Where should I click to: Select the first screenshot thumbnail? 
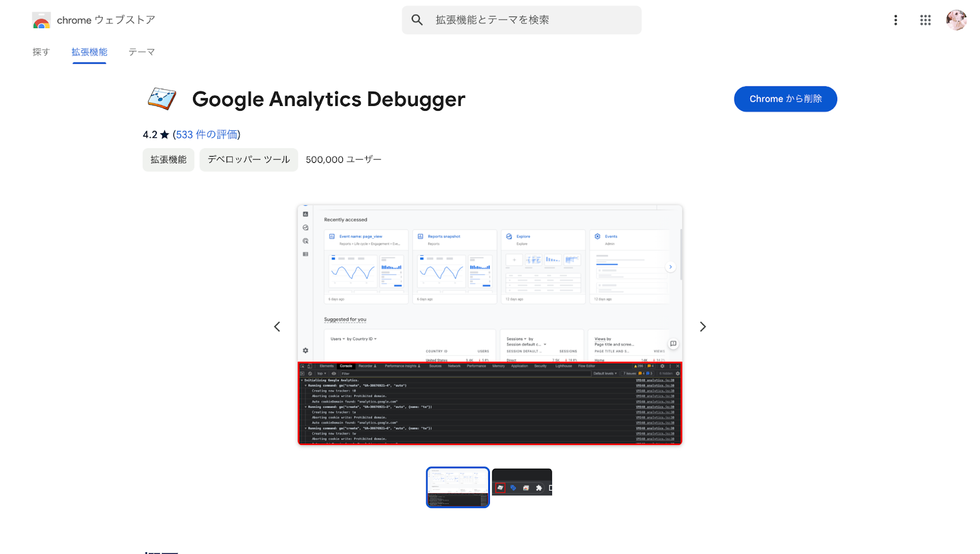point(458,487)
